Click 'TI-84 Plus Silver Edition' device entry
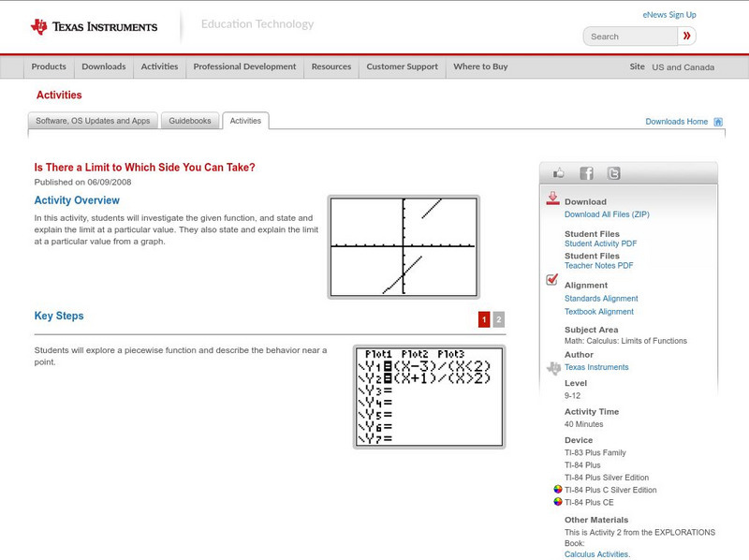749x560 pixels. 607,478
